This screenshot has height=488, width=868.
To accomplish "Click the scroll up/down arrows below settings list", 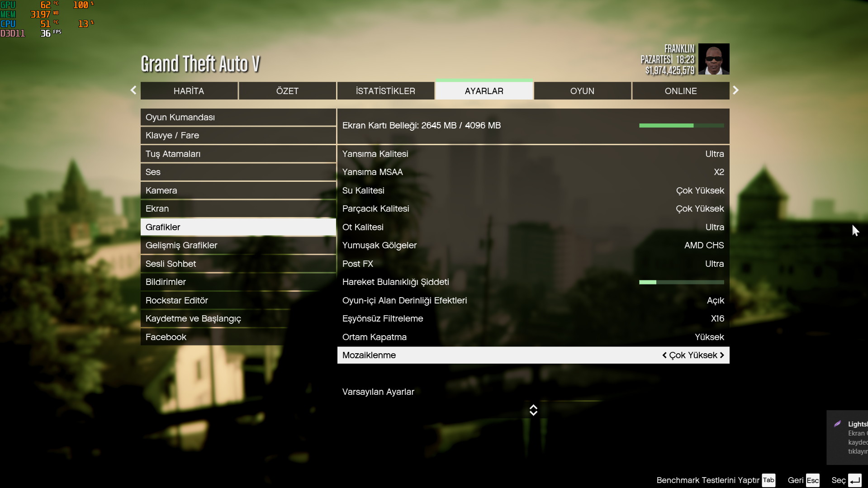I will [533, 410].
